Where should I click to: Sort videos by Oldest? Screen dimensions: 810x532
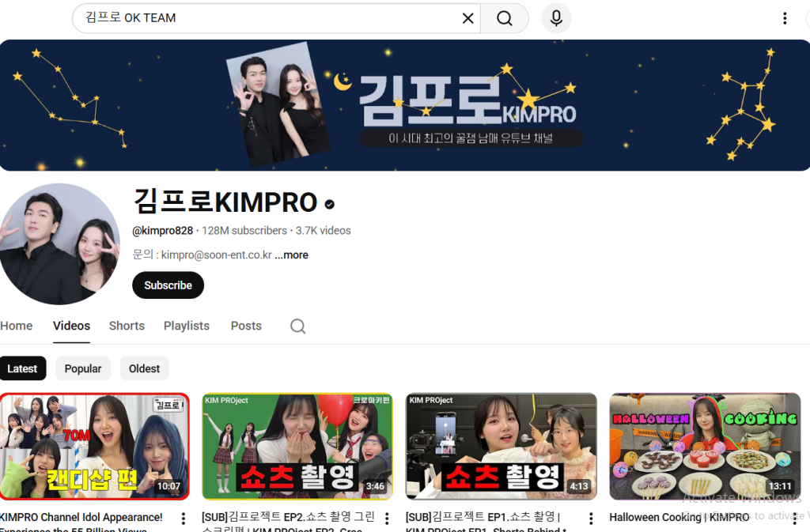coord(144,368)
